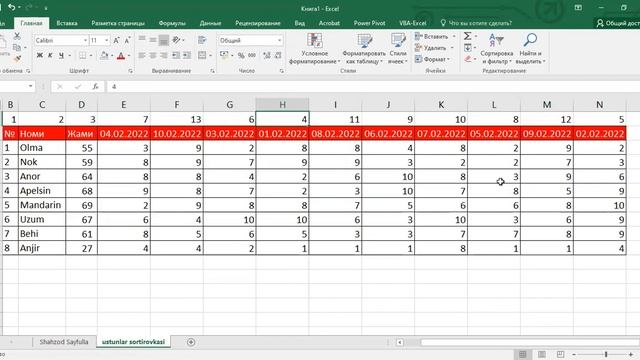640x360 pixels.
Task: Switch to the Формулы tab
Action: tap(172, 23)
